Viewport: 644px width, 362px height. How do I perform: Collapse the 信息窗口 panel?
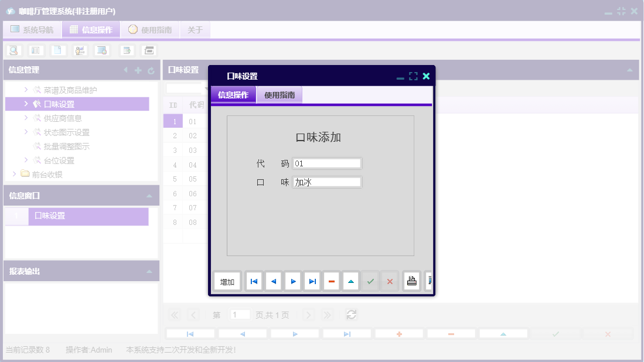pyautogui.click(x=149, y=196)
